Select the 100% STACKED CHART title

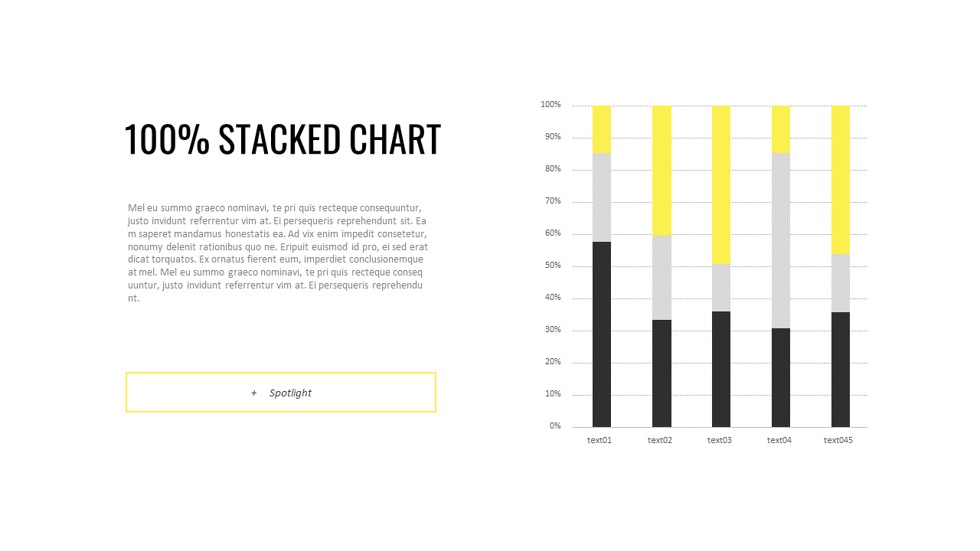(283, 139)
